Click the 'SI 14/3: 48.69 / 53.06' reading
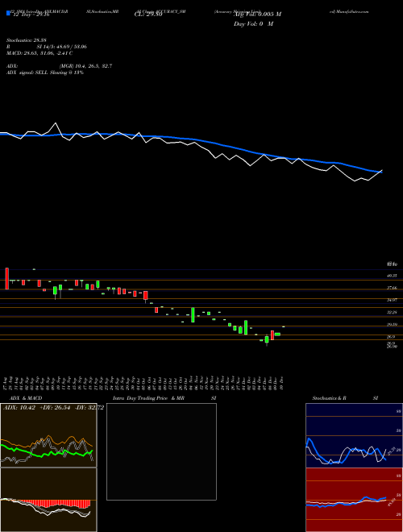 coord(62,47)
